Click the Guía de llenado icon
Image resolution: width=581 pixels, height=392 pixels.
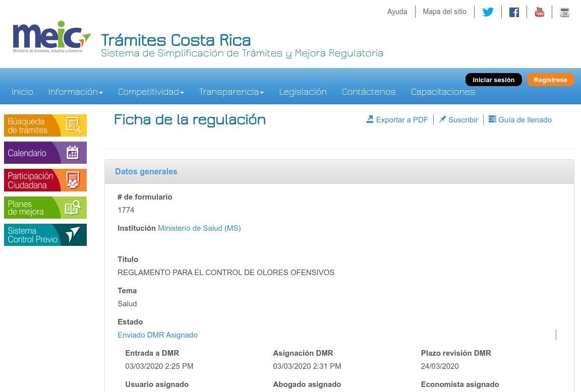[x=492, y=119]
